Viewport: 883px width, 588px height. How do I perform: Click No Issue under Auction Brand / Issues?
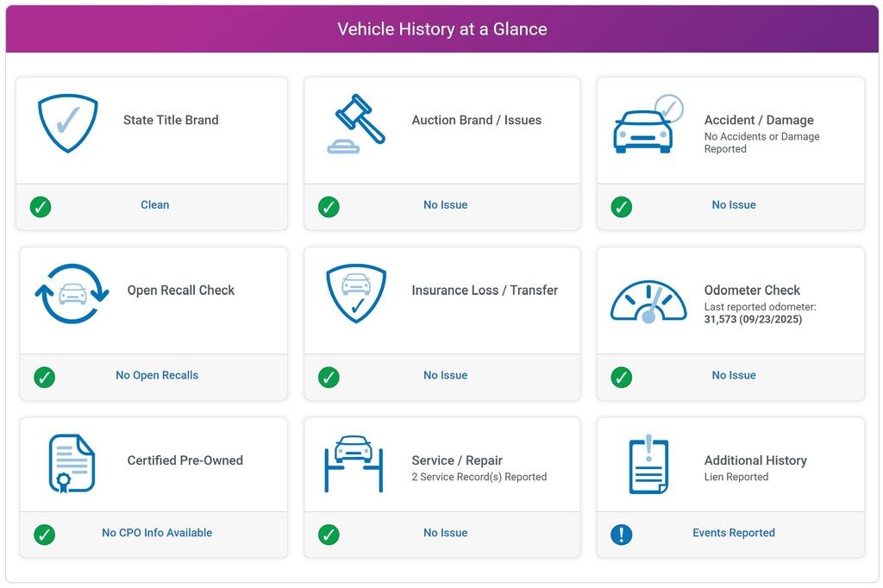[x=445, y=205]
